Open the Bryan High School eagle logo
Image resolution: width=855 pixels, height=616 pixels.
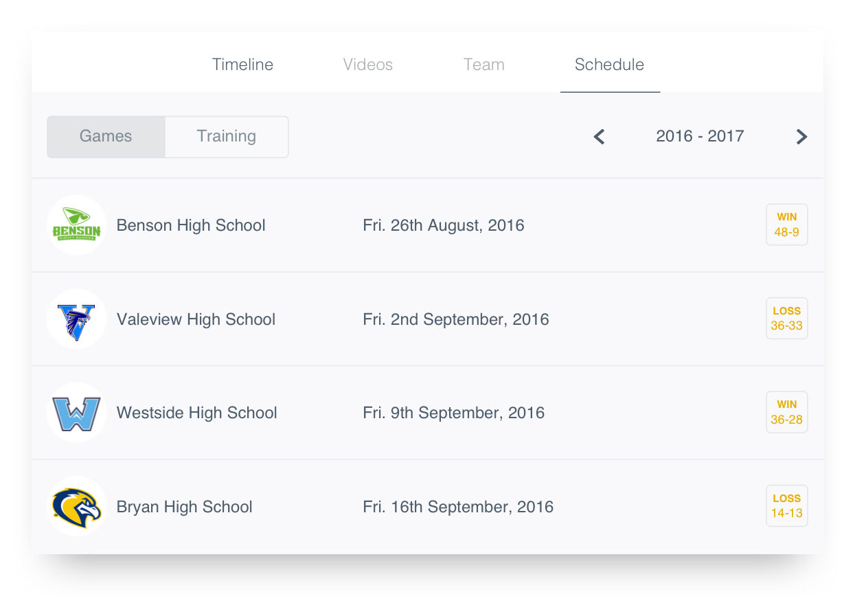click(76, 506)
